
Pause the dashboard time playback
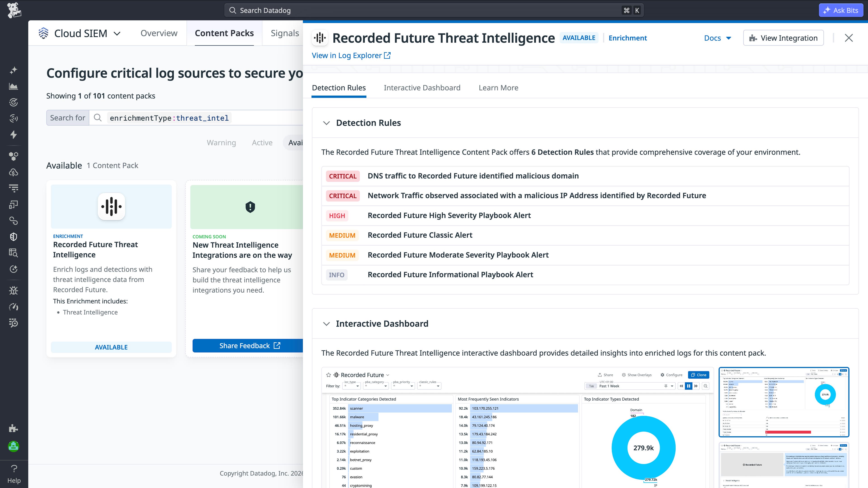[x=688, y=386]
